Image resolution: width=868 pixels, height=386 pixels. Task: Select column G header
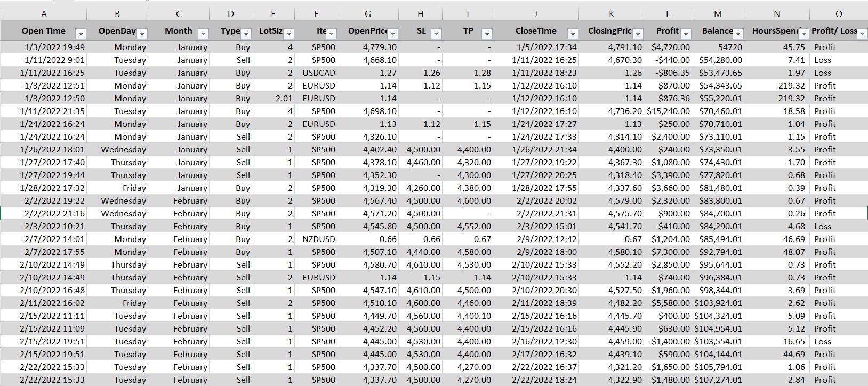368,14
